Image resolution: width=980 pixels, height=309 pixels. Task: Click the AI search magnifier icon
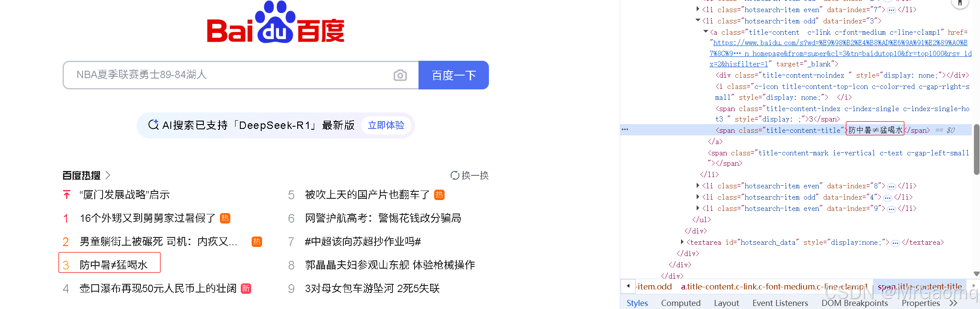[153, 125]
